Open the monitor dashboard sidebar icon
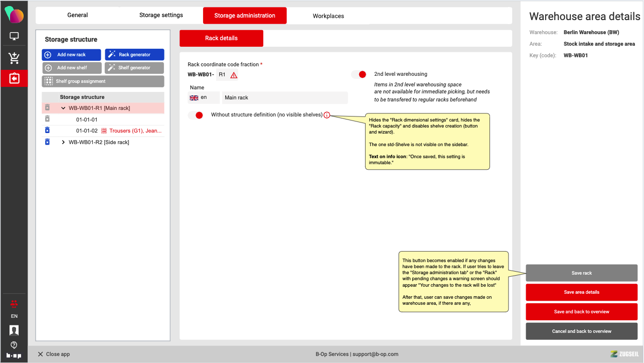This screenshot has width=644, height=363. [14, 36]
